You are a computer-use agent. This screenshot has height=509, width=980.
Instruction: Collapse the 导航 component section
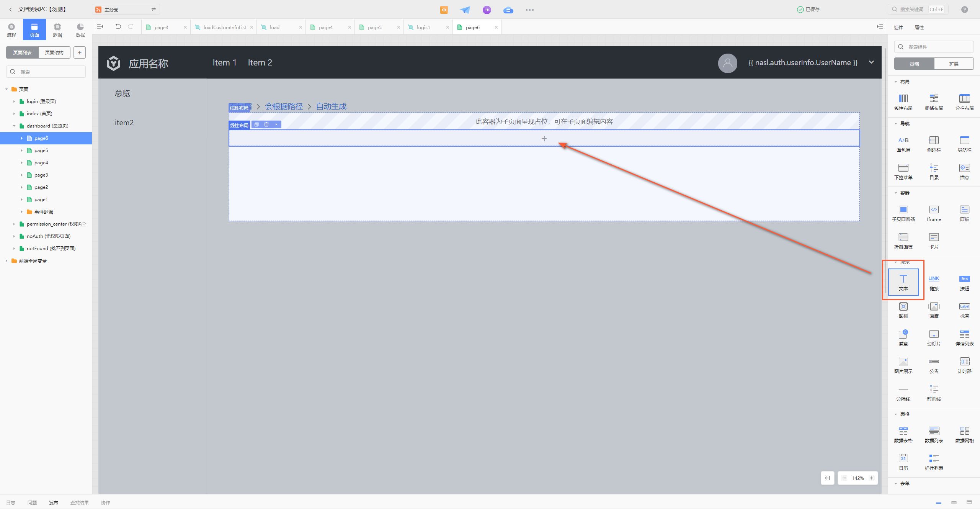tap(896, 124)
